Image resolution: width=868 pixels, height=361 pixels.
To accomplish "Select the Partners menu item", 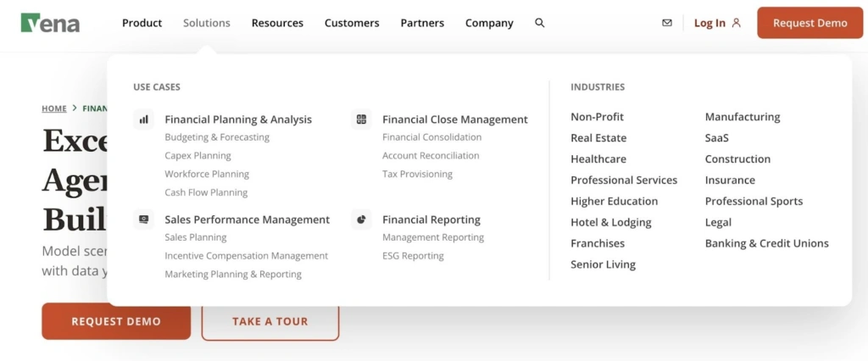I will [x=422, y=23].
